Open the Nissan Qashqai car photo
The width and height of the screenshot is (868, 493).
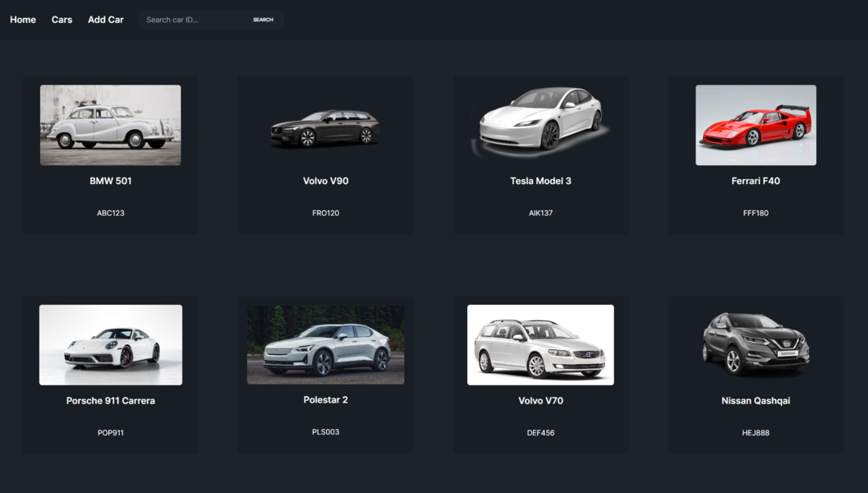click(755, 343)
